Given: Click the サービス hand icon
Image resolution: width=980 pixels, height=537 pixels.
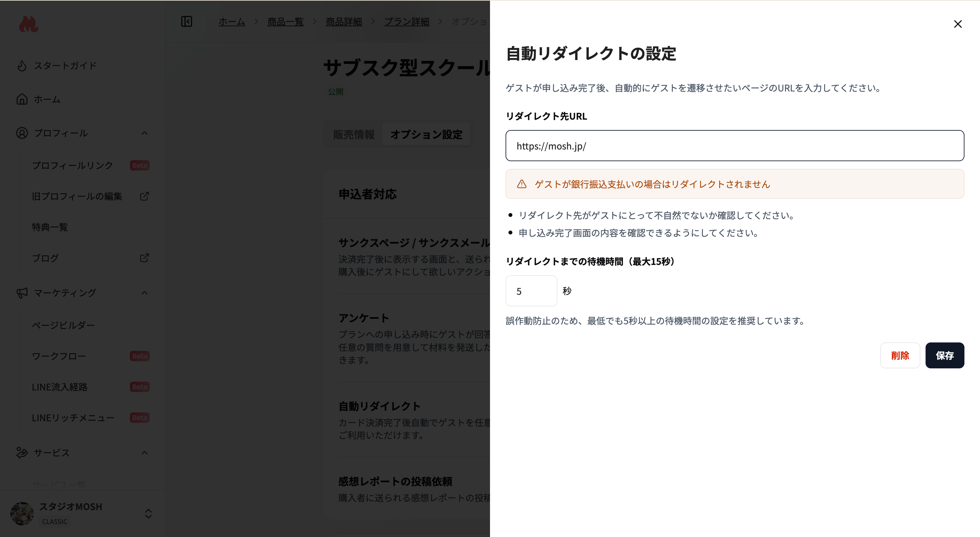Looking at the screenshot, I should pyautogui.click(x=22, y=452).
